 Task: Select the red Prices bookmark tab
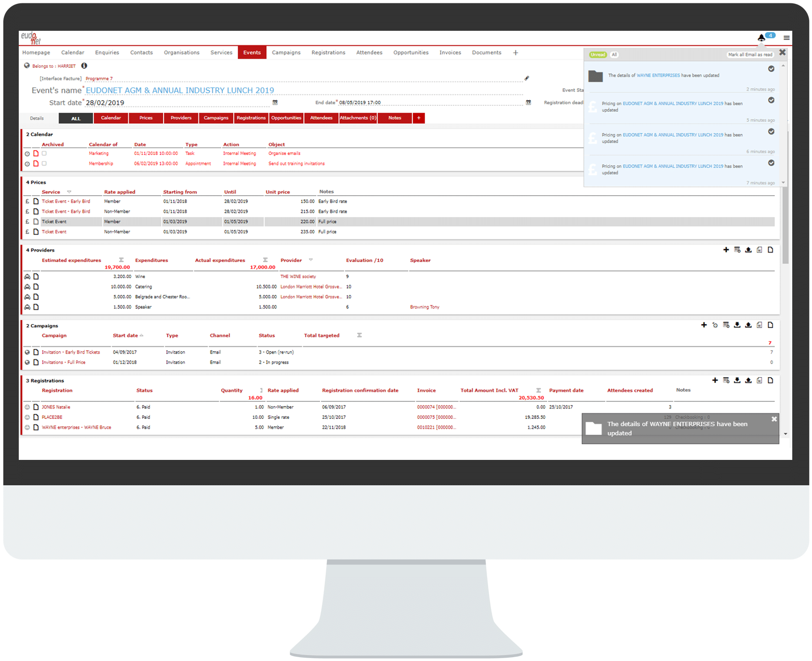(146, 118)
